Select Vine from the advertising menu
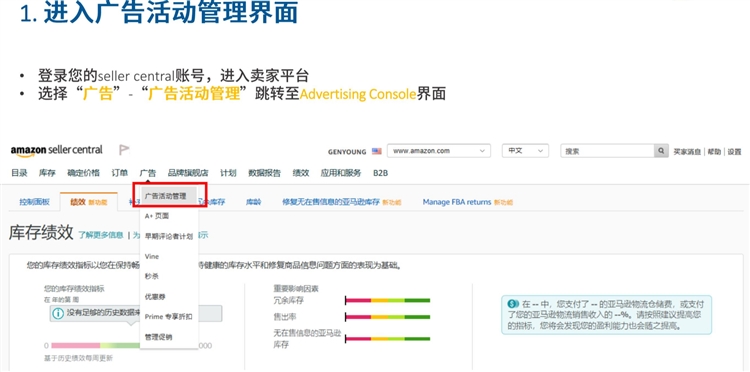Image resolution: width=750 pixels, height=372 pixels. point(151,257)
